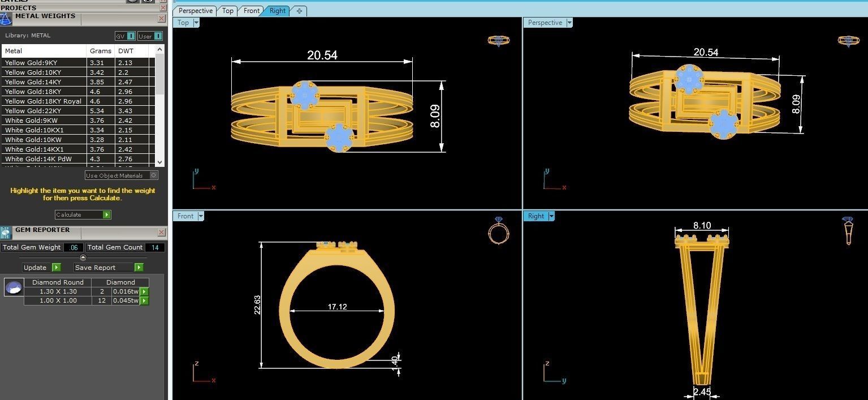The width and height of the screenshot is (868, 400).
Task: Switch to the Right tab
Action: click(x=278, y=11)
